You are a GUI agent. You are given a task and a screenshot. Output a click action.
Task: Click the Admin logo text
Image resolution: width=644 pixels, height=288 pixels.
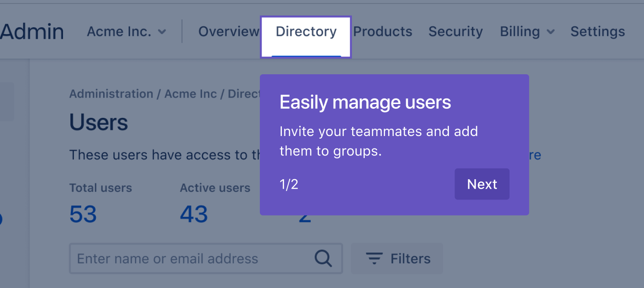pos(32,32)
